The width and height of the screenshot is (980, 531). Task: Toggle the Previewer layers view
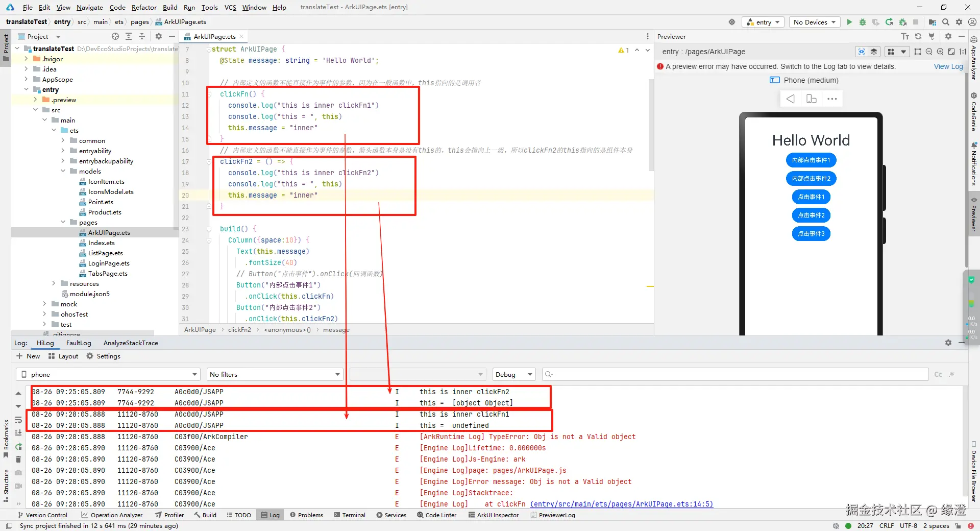click(874, 52)
